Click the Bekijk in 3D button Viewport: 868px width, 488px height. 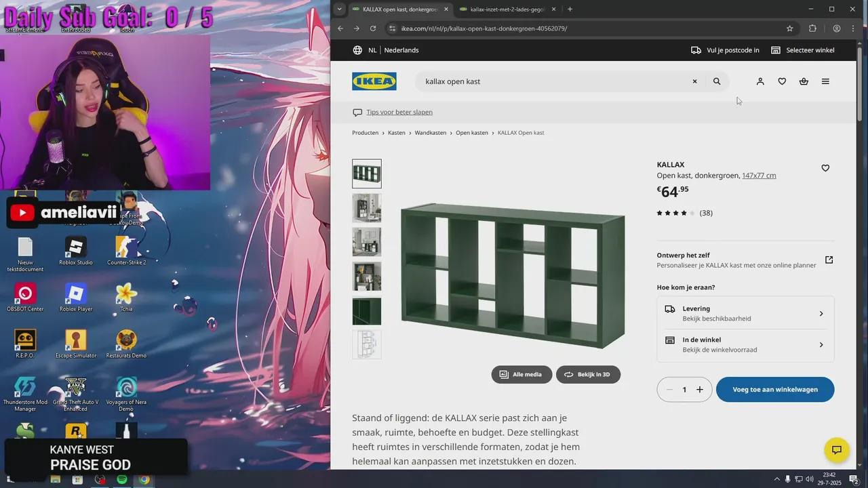(588, 374)
